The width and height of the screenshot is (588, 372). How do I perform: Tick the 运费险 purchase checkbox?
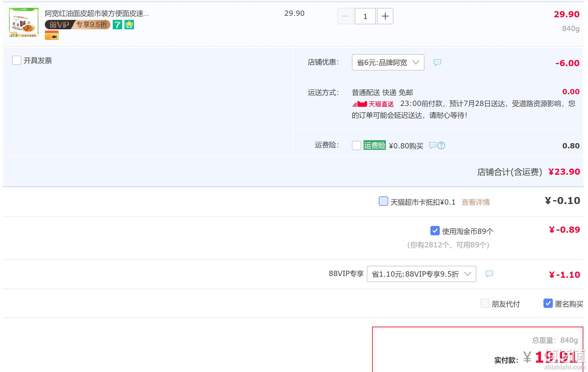click(357, 145)
